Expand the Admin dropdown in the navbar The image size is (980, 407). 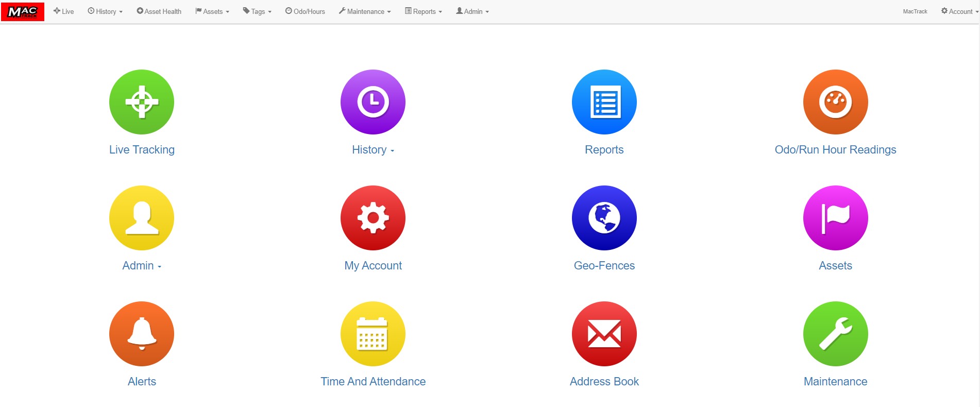click(472, 11)
